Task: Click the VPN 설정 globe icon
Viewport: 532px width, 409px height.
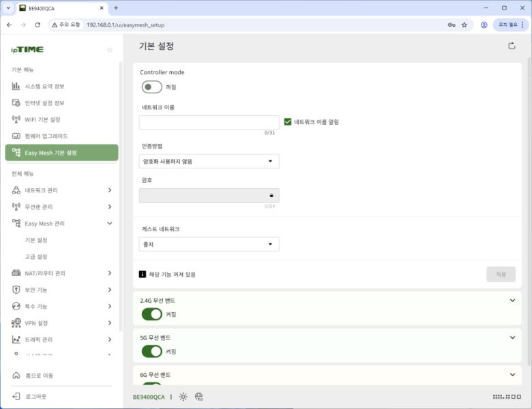Action: [x=16, y=323]
